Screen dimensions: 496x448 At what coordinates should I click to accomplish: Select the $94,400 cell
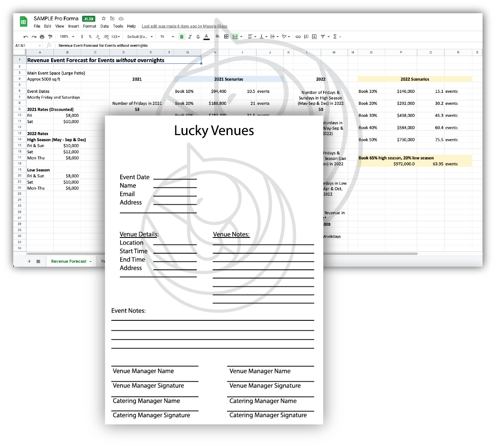tap(215, 92)
